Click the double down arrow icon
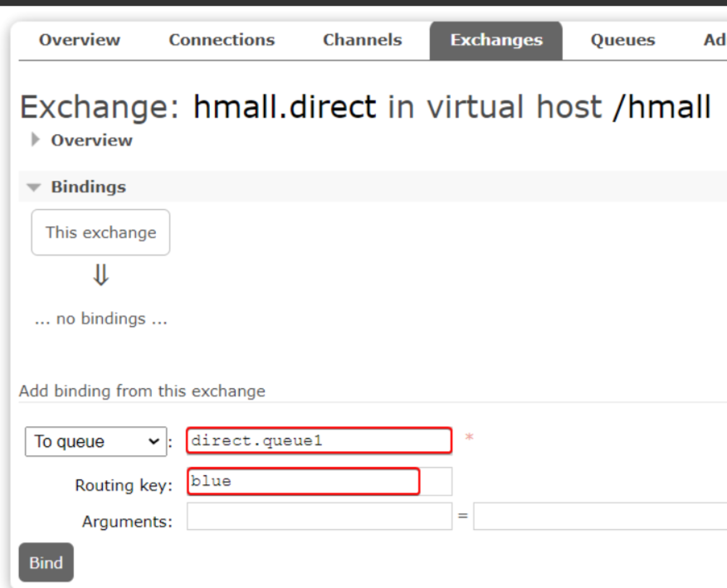The height and width of the screenshot is (588, 727). click(100, 275)
